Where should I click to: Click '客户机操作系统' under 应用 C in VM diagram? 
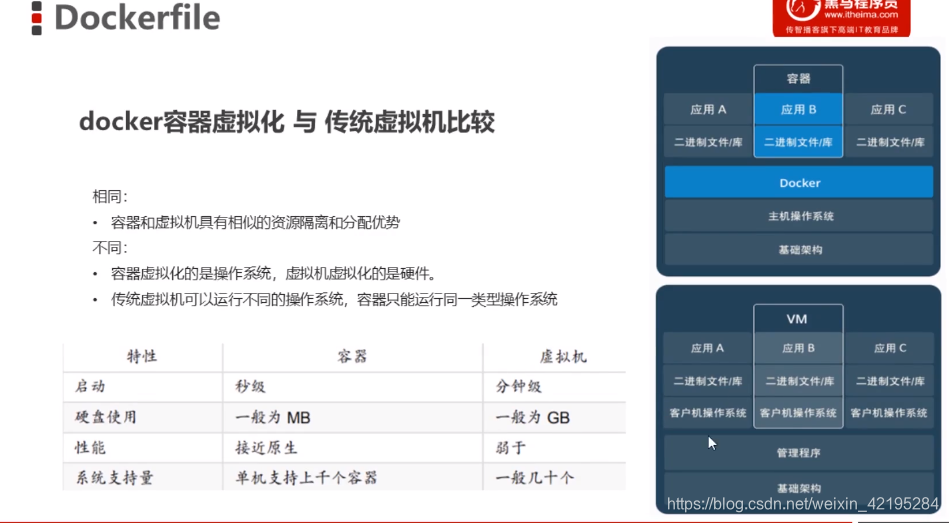tap(888, 413)
